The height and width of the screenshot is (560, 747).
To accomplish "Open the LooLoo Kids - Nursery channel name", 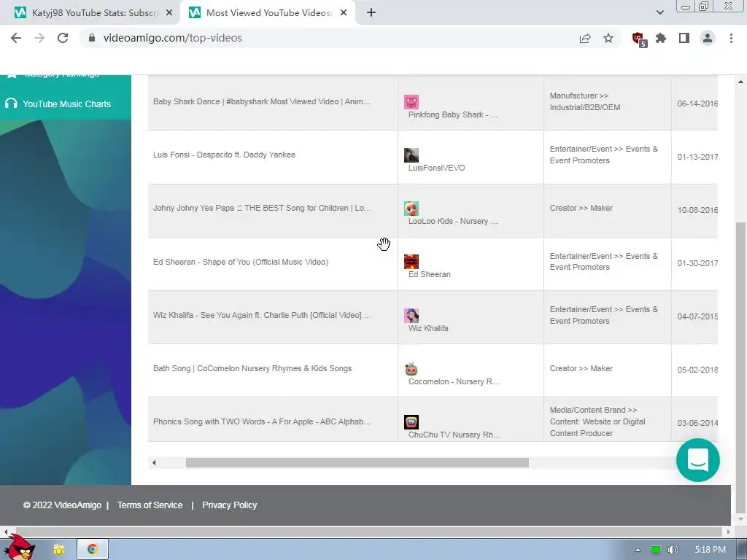I will tap(453, 222).
